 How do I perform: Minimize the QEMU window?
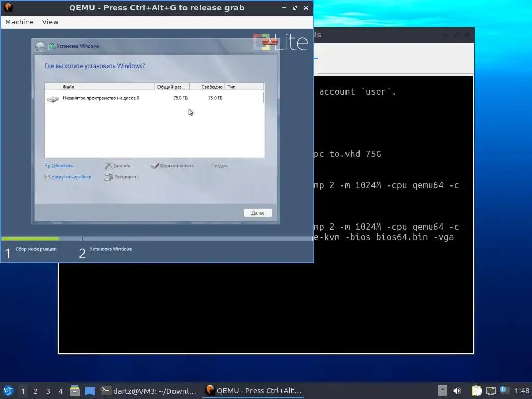(x=284, y=7)
